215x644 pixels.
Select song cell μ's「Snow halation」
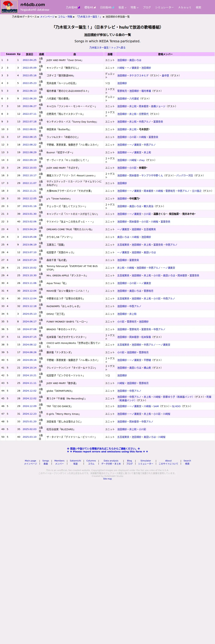75,198
